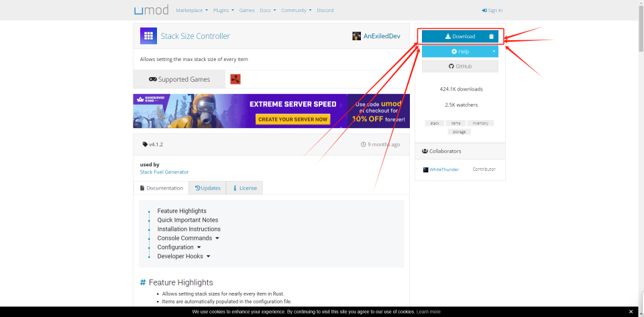The image size is (644, 317).
Task: Go to the Games page
Action: tap(247, 10)
